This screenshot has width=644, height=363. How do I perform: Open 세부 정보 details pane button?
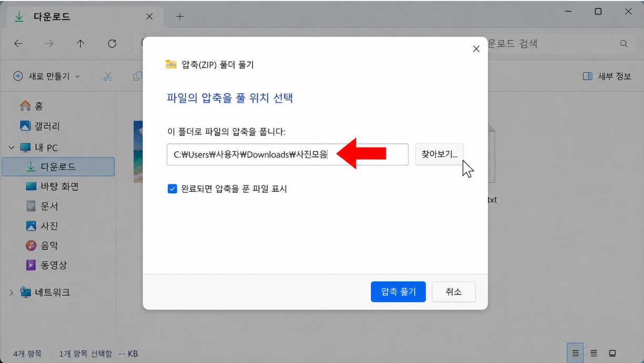pyautogui.click(x=607, y=76)
